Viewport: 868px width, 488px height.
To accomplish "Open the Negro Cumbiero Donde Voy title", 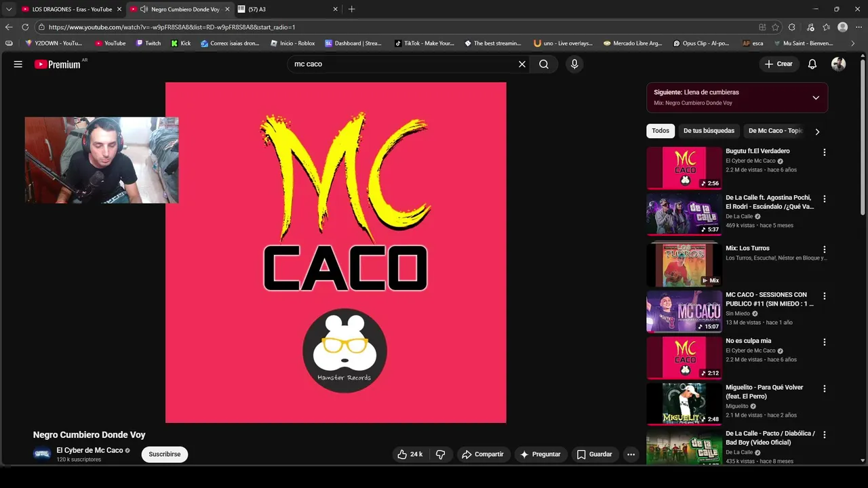I will click(90, 435).
